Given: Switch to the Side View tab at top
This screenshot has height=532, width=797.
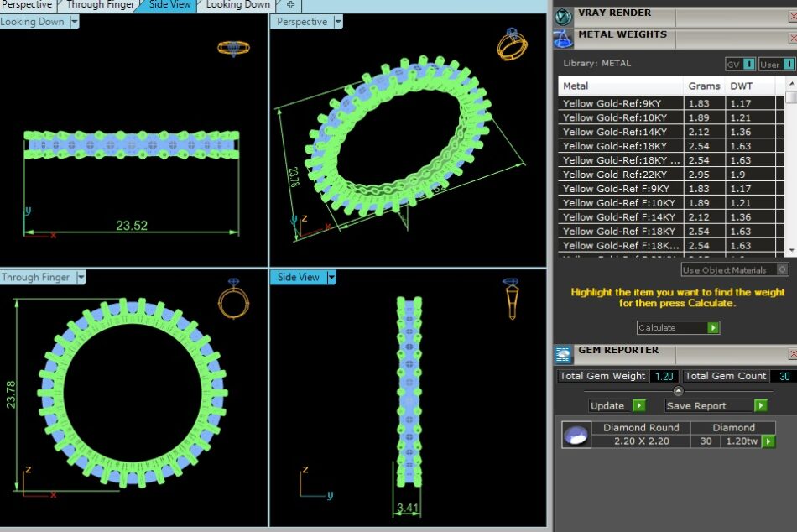Looking at the screenshot, I should pyautogui.click(x=169, y=4).
